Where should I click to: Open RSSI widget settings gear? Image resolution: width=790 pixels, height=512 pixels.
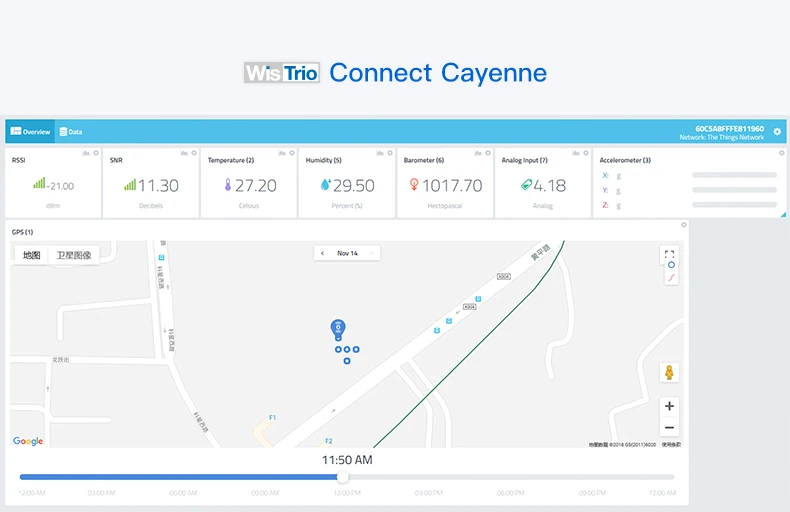point(96,153)
